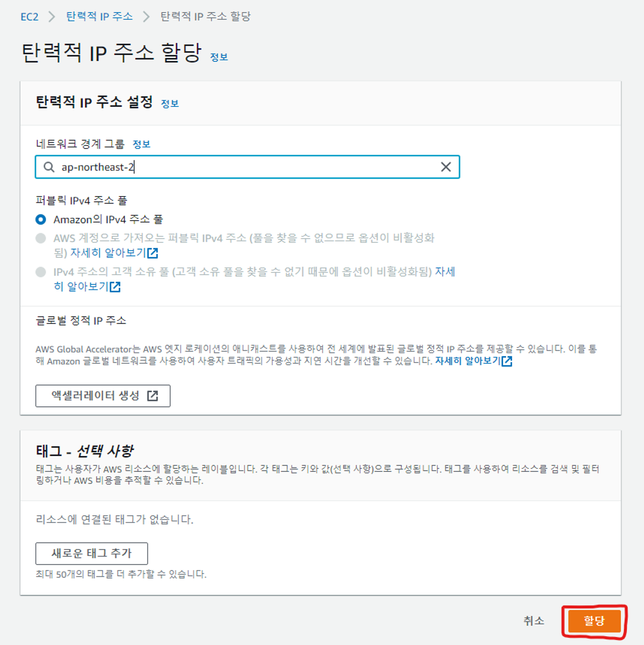Click the ap-northeast-2 network group input
644x645 pixels.
(x=247, y=167)
